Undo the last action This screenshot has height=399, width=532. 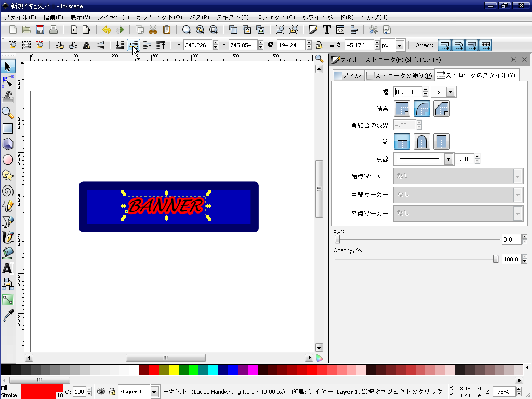[107, 30]
